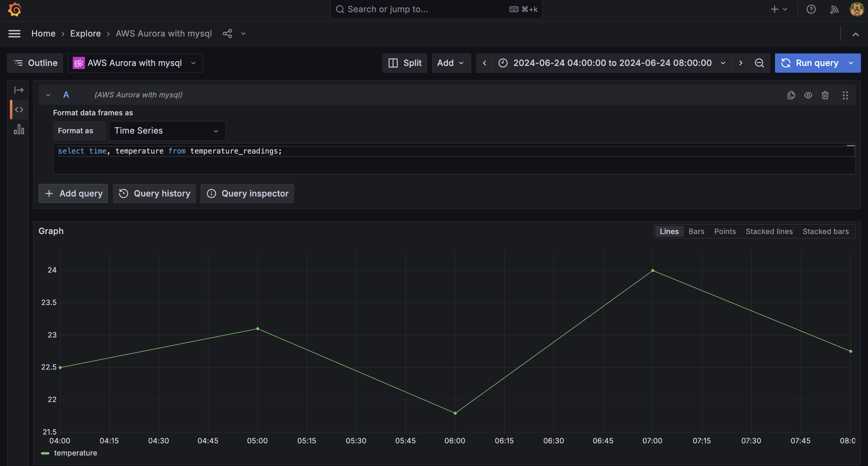Image resolution: width=868 pixels, height=466 pixels.
Task: Switch graph style to Bars
Action: 696,232
